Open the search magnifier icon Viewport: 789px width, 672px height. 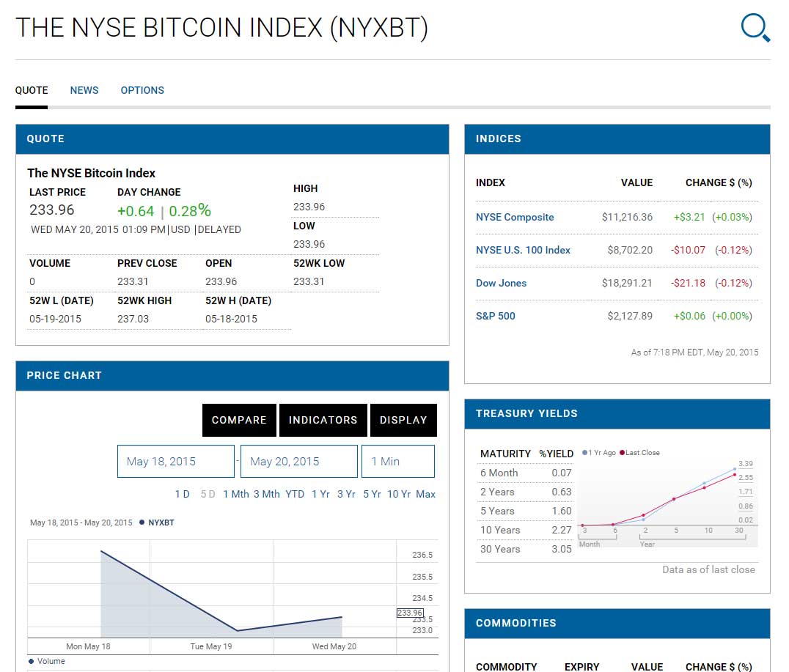coord(755,28)
